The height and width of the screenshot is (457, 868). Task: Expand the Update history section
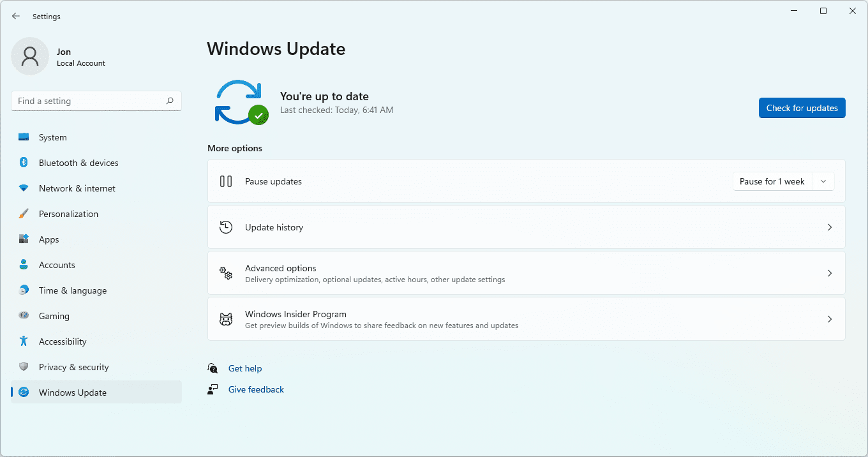(526, 227)
